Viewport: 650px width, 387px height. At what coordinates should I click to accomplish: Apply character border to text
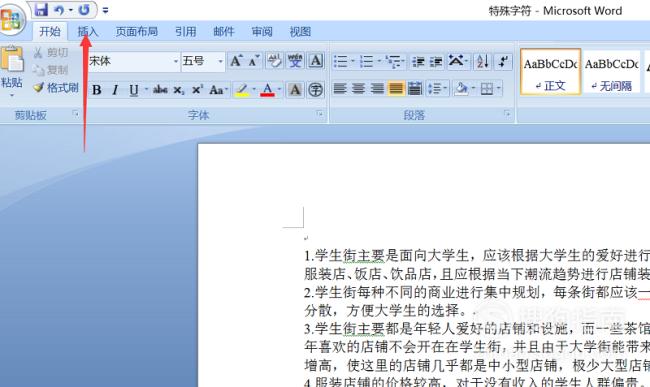pyautogui.click(x=316, y=61)
